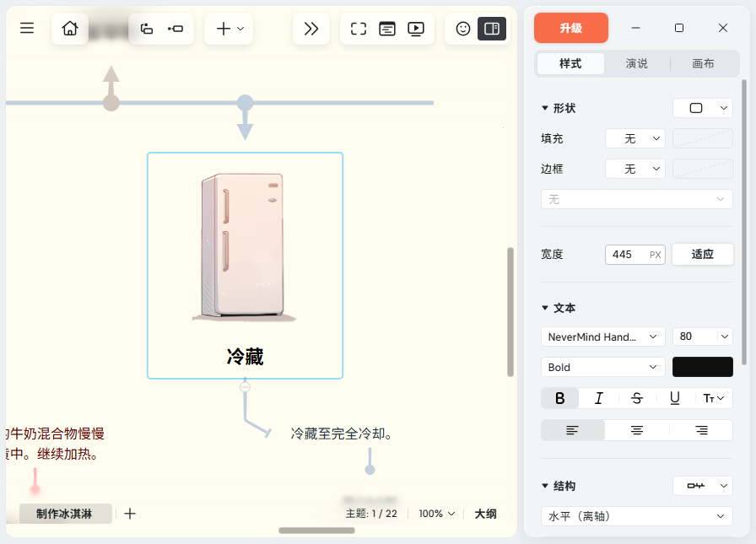The width and height of the screenshot is (756, 544).
Task: Click the 主题: 1 / 22 topic counter
Action: click(x=371, y=514)
